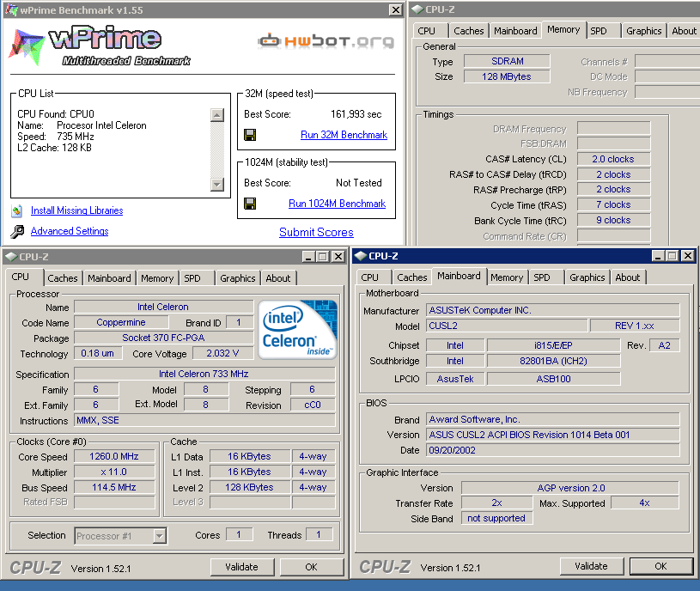Open the Submit Scores link
Image resolution: width=700 pixels, height=591 pixels.
point(316,232)
